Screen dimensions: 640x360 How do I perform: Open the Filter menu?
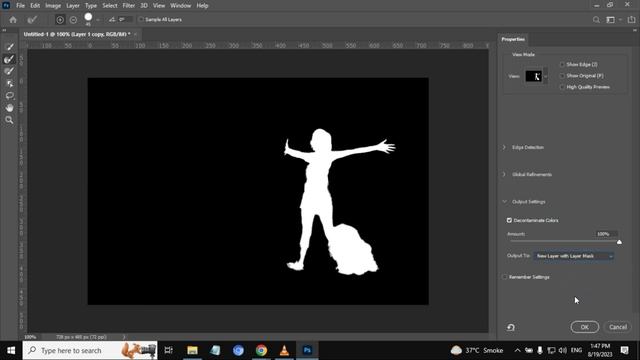click(x=129, y=6)
